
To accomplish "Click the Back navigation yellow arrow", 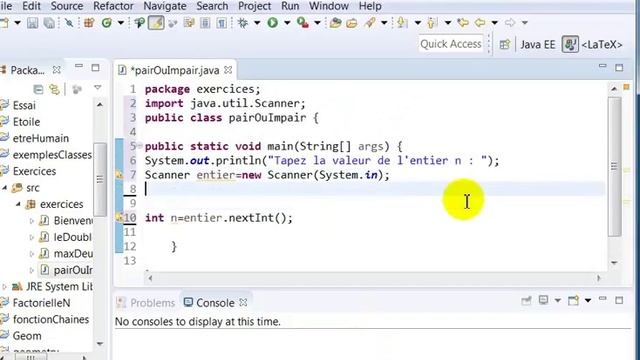I will pyautogui.click(x=480, y=23).
